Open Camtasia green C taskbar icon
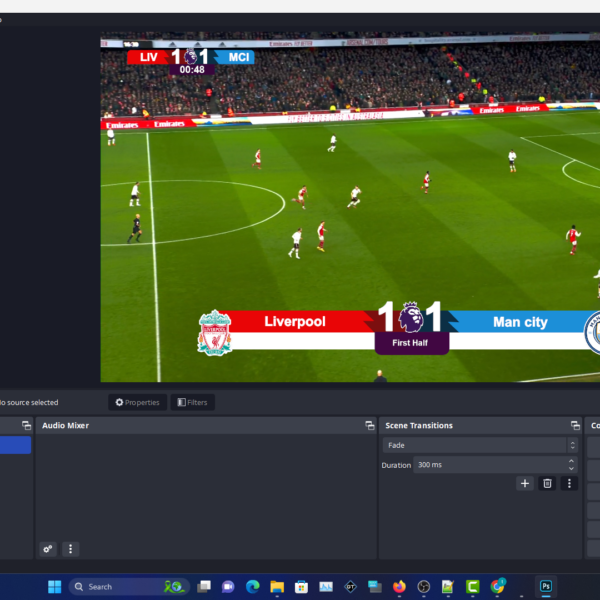This screenshot has width=600, height=600. 473,587
